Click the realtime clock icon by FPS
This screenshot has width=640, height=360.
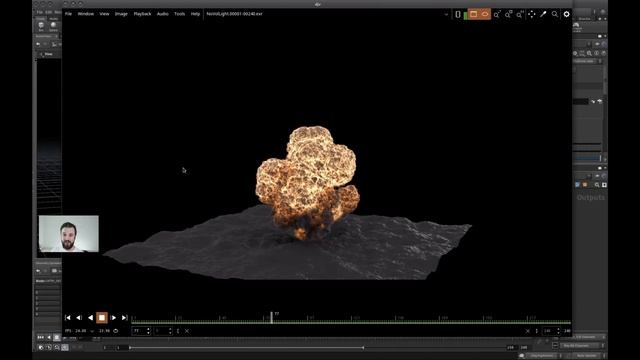click(116, 331)
